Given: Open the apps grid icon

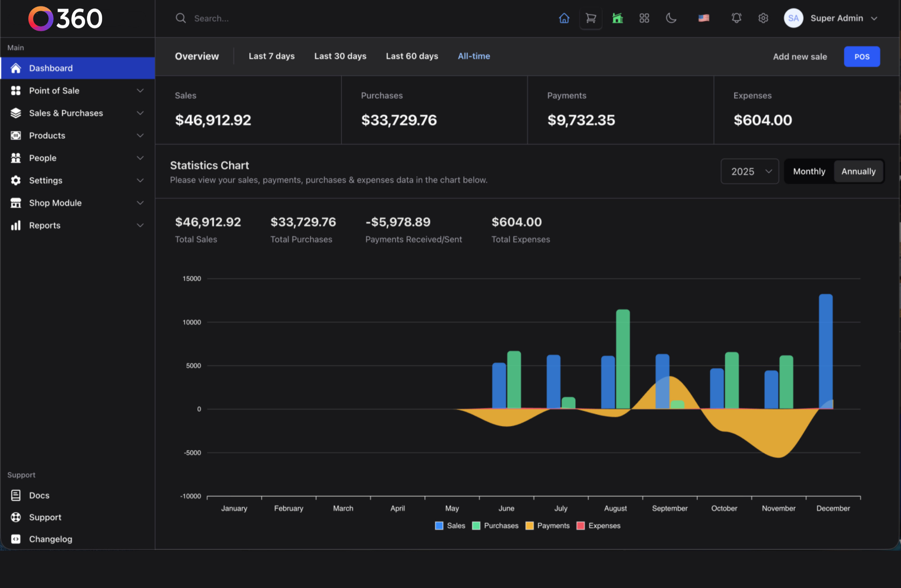Looking at the screenshot, I should (644, 18).
